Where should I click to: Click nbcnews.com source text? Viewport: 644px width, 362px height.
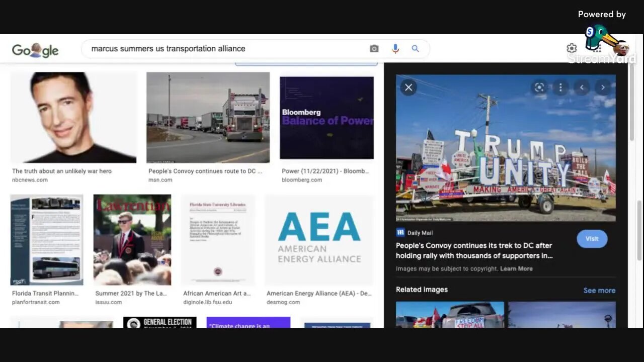click(x=30, y=180)
